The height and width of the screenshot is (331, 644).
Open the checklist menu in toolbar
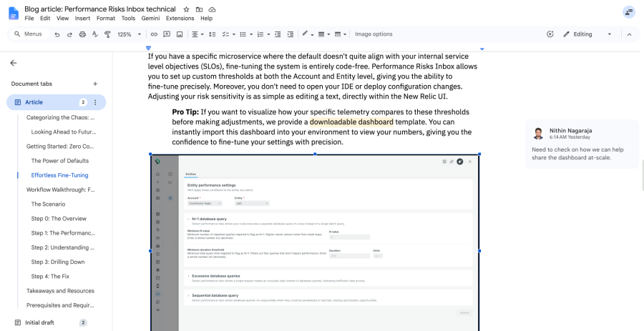click(228, 34)
